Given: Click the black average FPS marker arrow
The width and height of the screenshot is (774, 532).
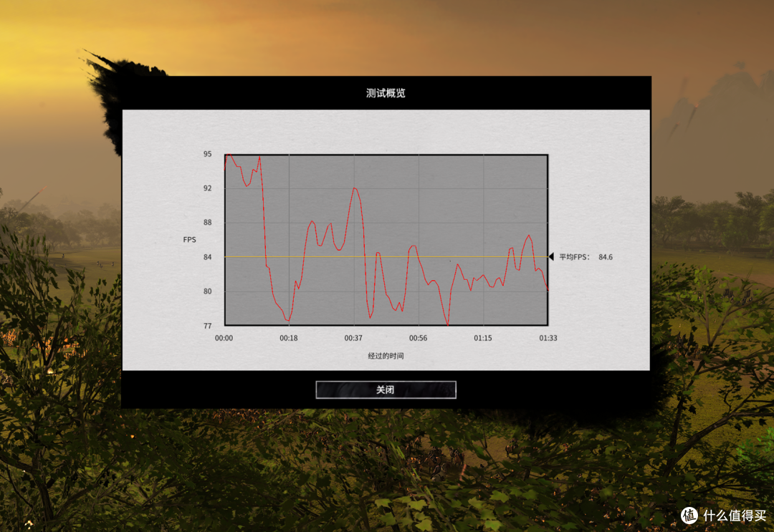Looking at the screenshot, I should [551, 256].
